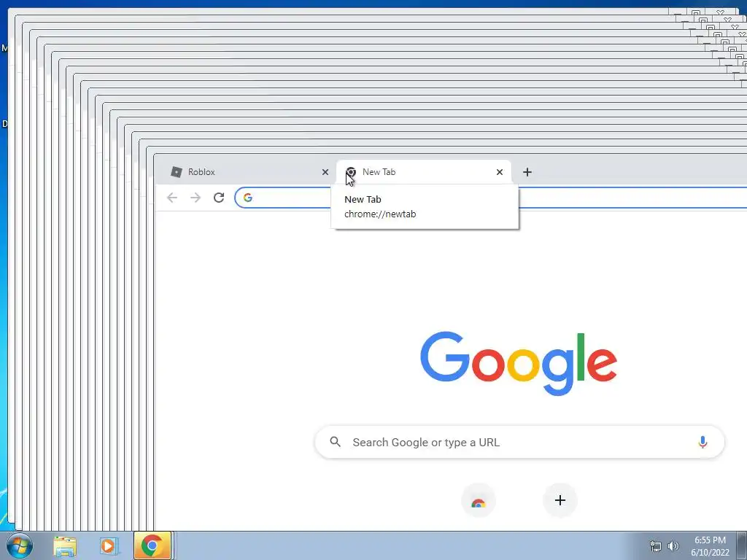Reload the current page
This screenshot has width=747, height=560.
[x=219, y=198]
